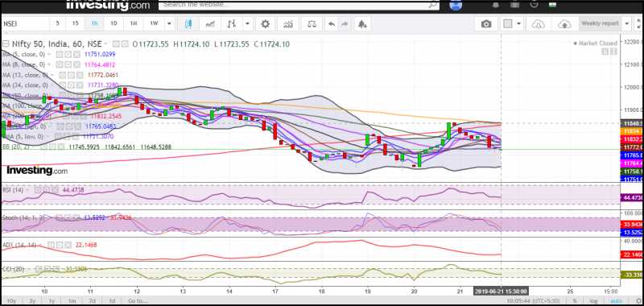Hide the MA (5, close, 0) line
The image size is (644, 306).
point(59,54)
